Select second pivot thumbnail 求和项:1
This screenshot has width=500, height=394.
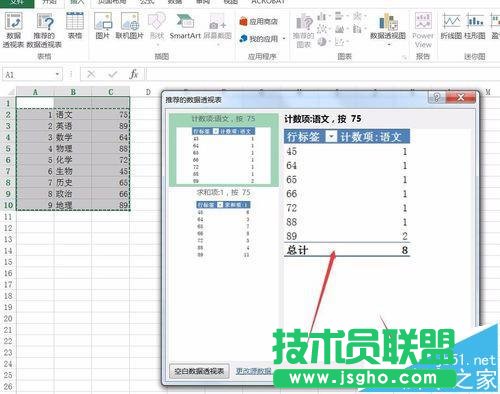[x=224, y=223]
